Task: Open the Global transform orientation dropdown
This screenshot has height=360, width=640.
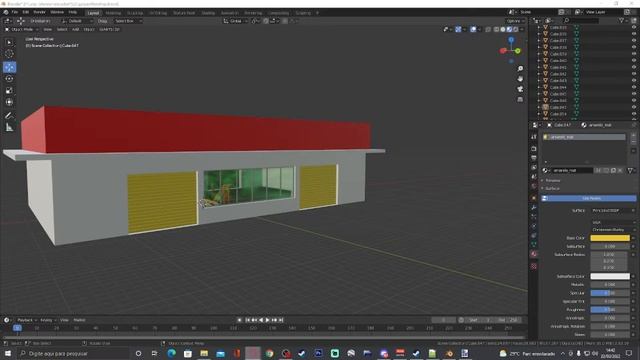Action: (236, 21)
